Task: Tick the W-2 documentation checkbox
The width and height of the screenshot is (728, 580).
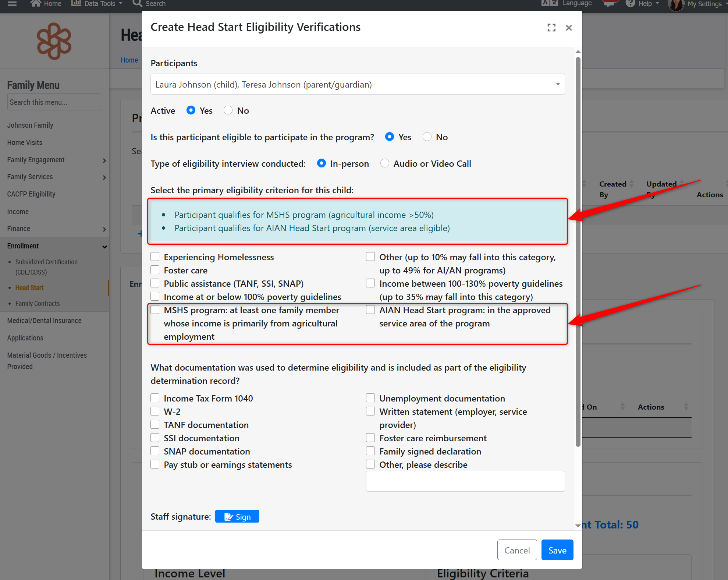Action: click(155, 411)
